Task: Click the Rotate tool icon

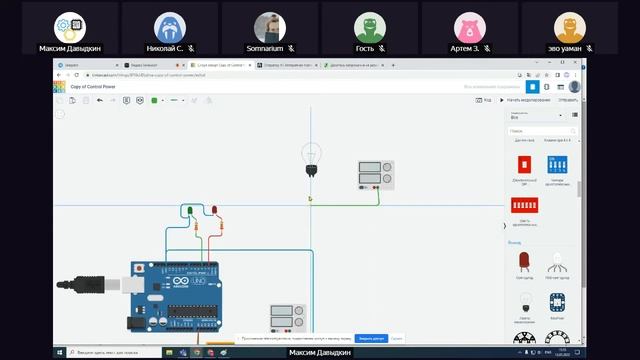Action: click(194, 100)
